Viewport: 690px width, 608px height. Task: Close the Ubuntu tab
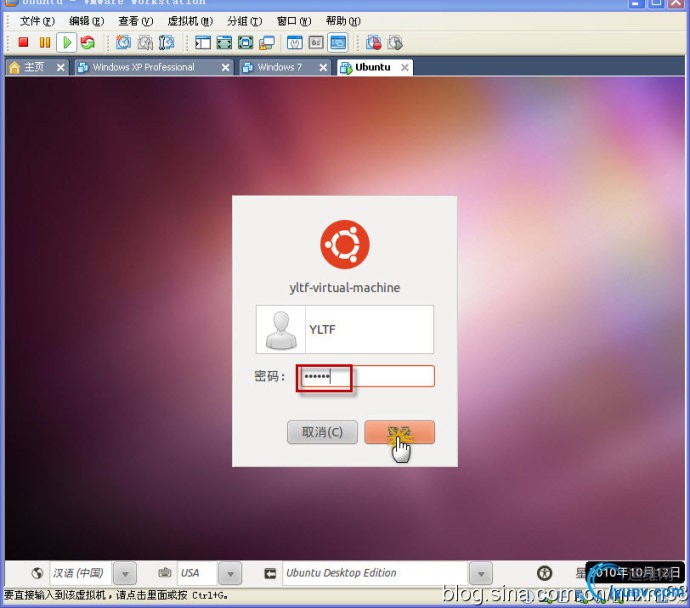(x=405, y=67)
